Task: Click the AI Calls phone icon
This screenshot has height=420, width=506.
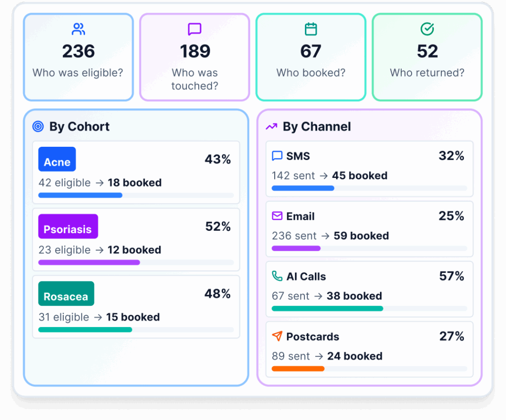Action: click(277, 276)
